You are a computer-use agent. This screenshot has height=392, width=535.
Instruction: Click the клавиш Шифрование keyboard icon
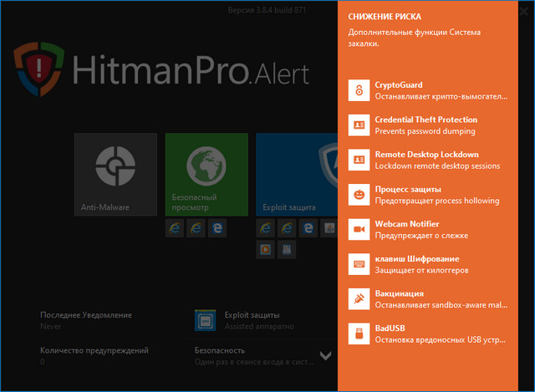359,264
